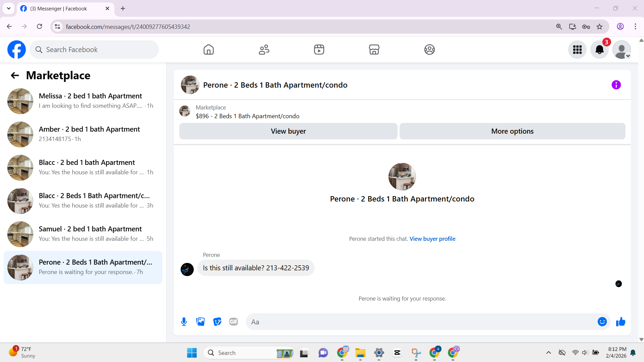
Task: Open the Friends icon in top navigation
Action: pos(264,50)
